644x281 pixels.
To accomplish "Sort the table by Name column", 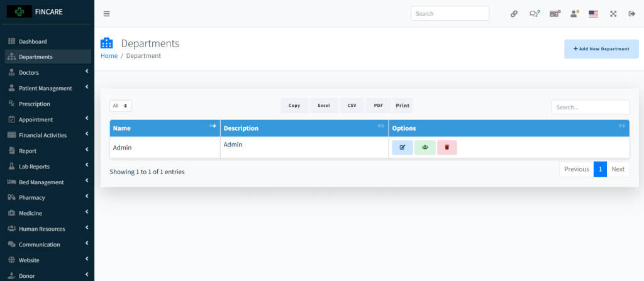I will (x=164, y=128).
